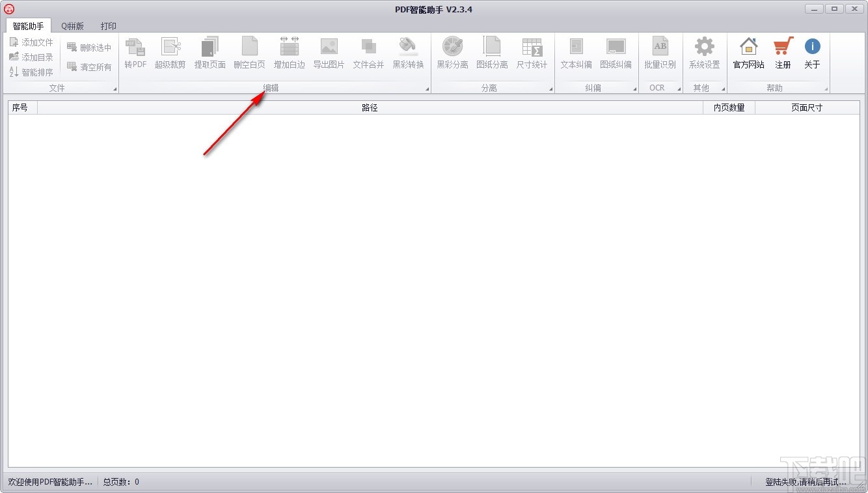
Task: Switch to the Q拼版 tab
Action: click(72, 26)
